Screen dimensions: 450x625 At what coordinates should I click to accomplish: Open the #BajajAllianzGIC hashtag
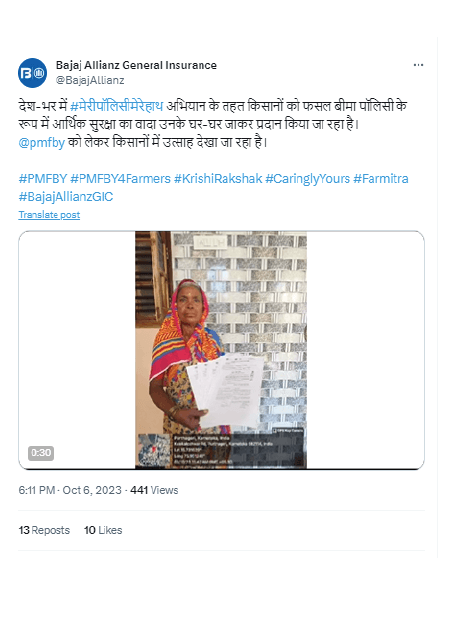[x=66, y=197]
